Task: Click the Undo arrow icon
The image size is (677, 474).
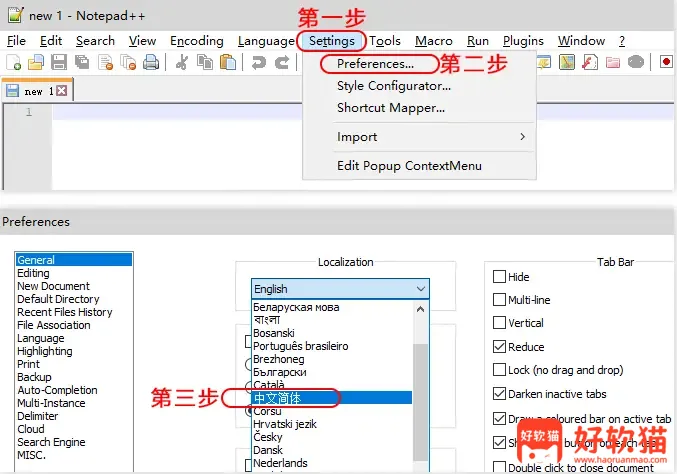Action: point(258,62)
